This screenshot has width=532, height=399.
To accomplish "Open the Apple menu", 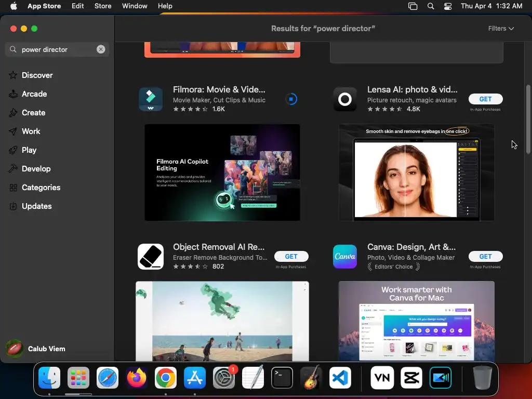I will pos(14,6).
